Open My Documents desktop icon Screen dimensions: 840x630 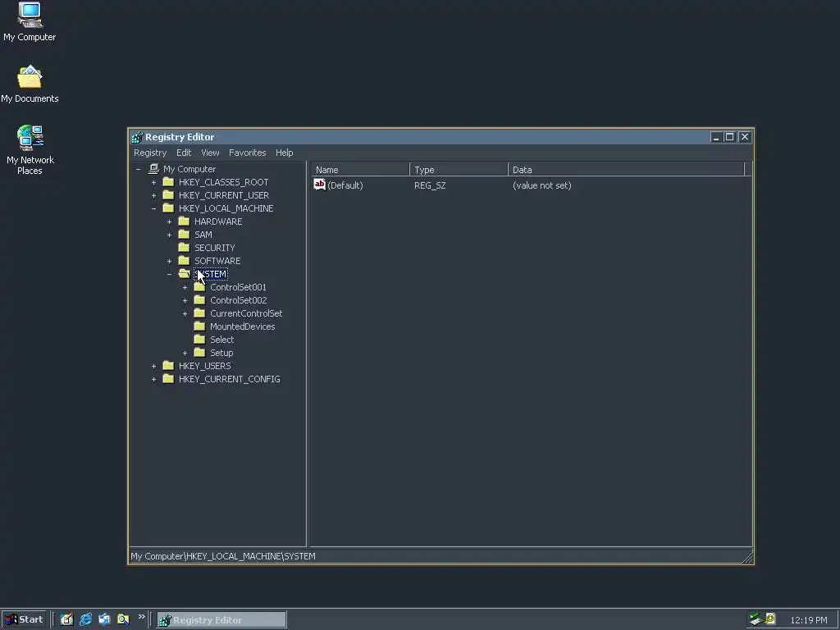click(30, 84)
